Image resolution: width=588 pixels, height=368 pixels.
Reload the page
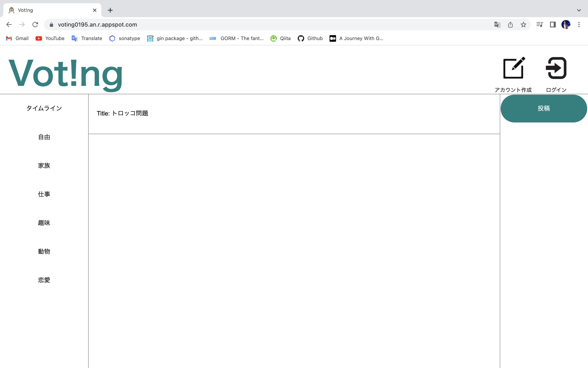coord(35,25)
